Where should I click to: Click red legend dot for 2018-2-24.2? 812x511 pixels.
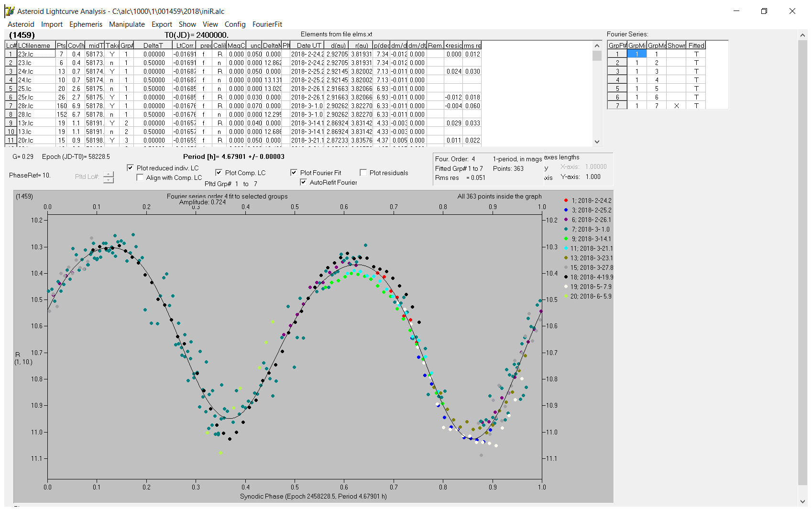(566, 200)
